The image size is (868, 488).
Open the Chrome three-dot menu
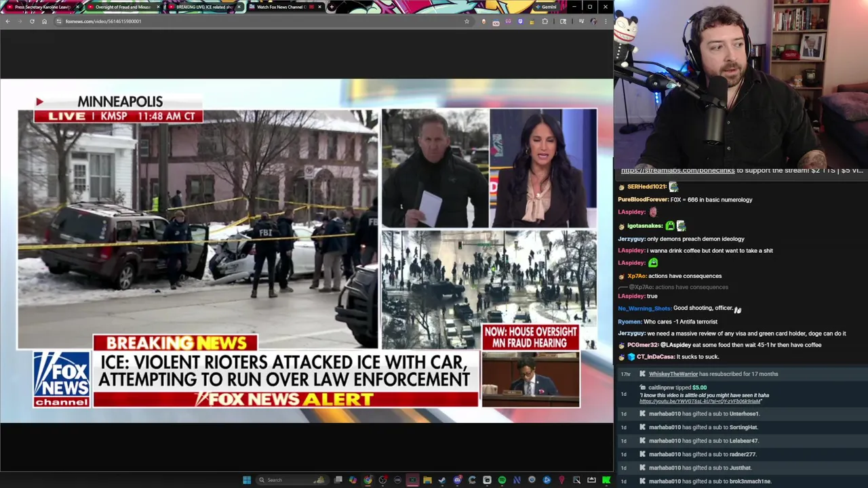tap(606, 21)
